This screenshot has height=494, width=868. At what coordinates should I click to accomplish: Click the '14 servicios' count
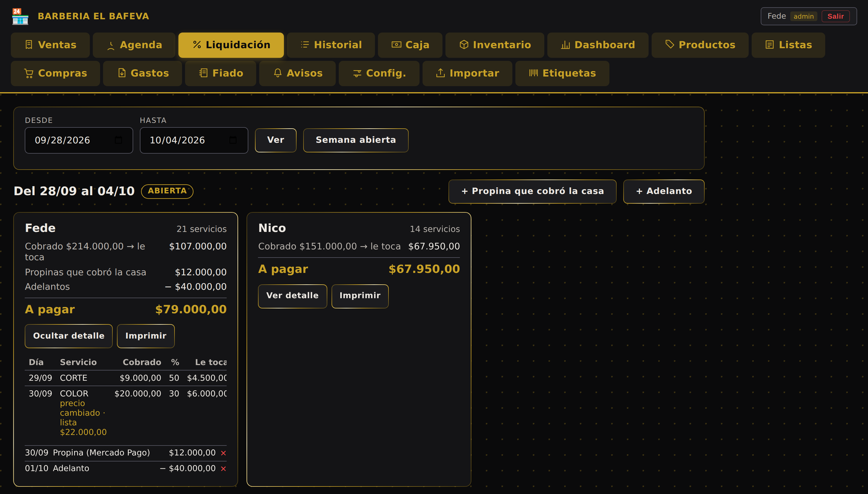[x=435, y=229]
